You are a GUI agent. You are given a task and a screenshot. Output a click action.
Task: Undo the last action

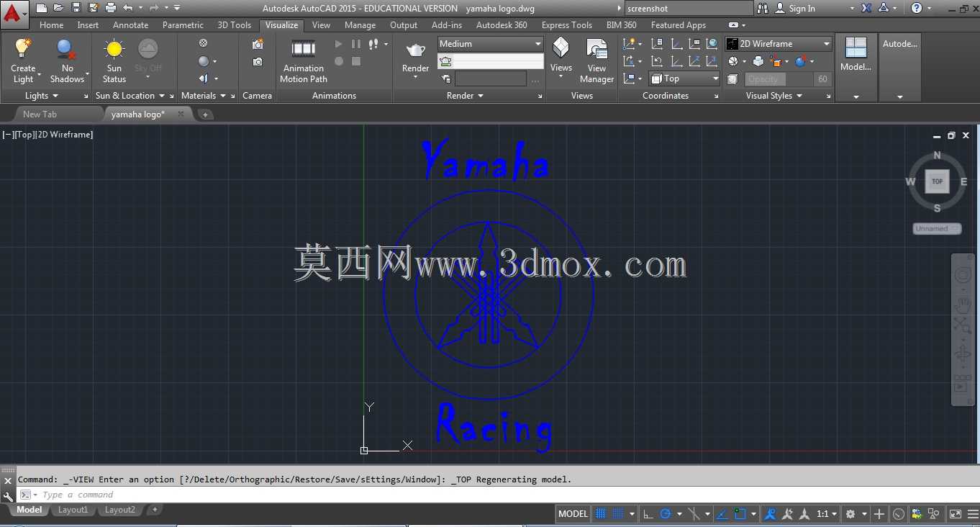128,8
